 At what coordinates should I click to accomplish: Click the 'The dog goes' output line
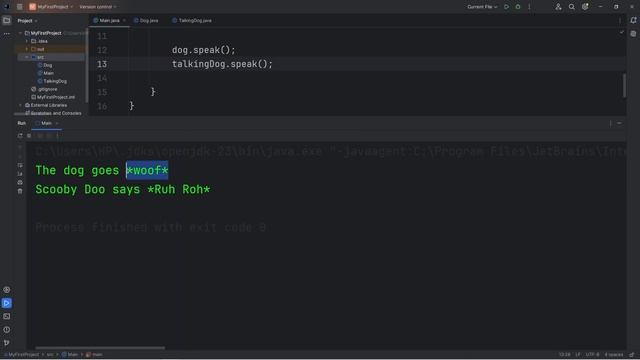pyautogui.click(x=102, y=170)
